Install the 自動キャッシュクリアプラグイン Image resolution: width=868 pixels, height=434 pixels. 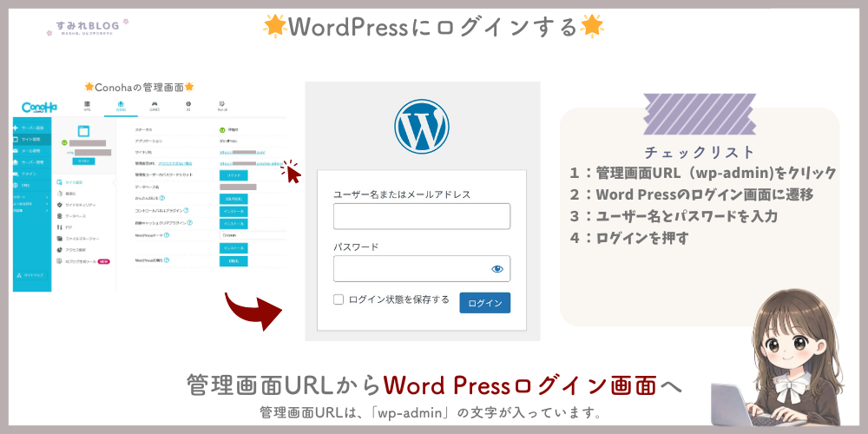233,224
